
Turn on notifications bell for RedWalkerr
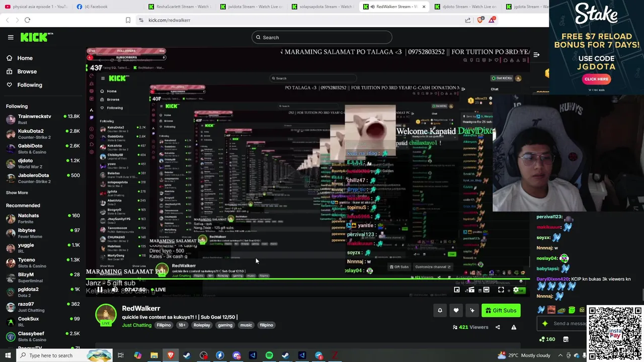coord(440,311)
